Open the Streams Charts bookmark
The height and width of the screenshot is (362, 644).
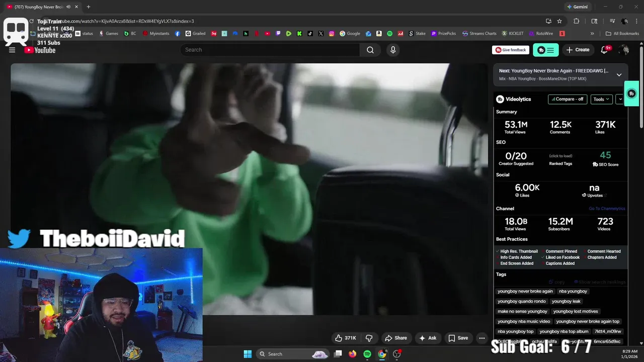[x=479, y=34]
